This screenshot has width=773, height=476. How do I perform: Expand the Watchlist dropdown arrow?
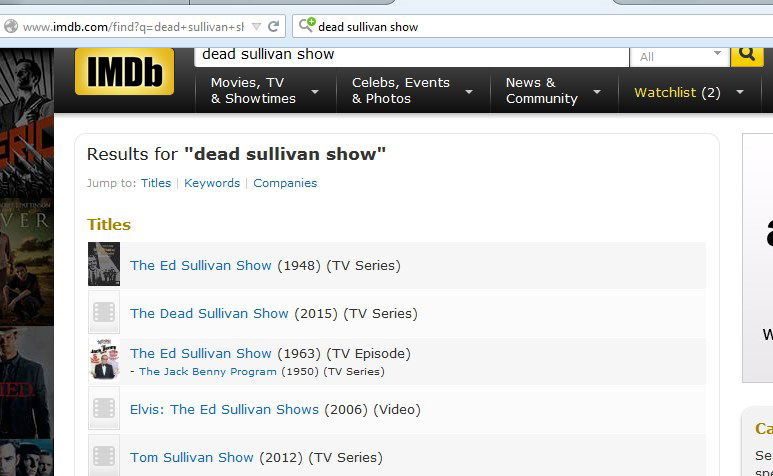point(740,92)
